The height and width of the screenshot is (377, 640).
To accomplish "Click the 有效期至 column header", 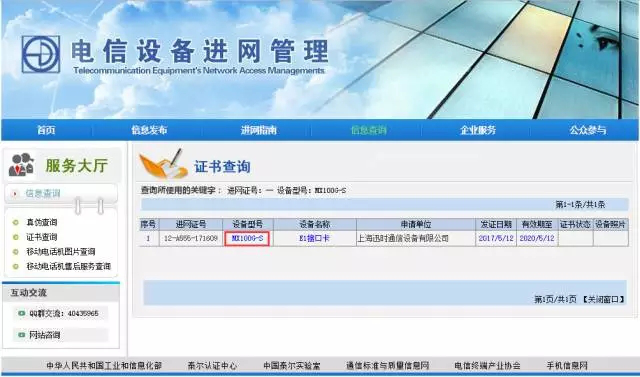I will [x=537, y=224].
